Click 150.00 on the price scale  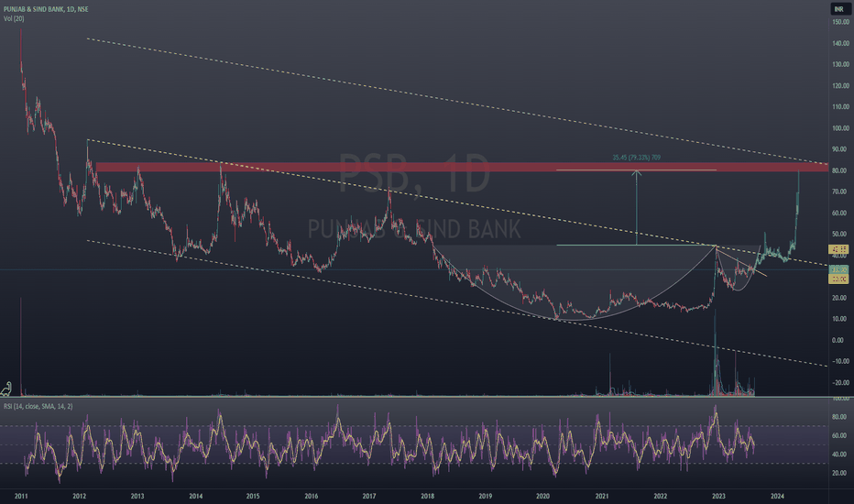pyautogui.click(x=840, y=22)
